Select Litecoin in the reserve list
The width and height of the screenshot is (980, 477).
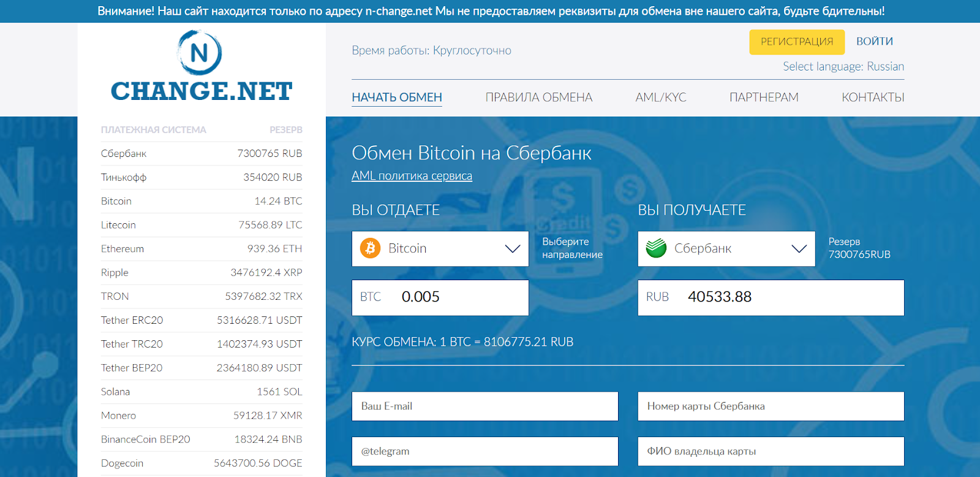(202, 225)
